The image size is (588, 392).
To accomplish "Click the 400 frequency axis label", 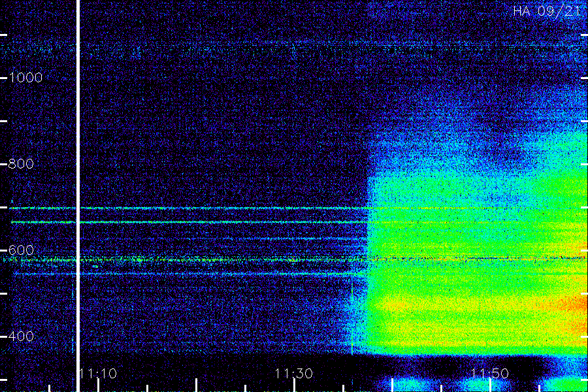I will 21,336.
